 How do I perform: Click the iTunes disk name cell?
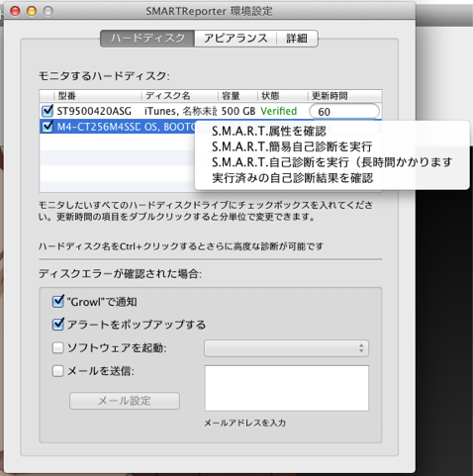click(181, 111)
